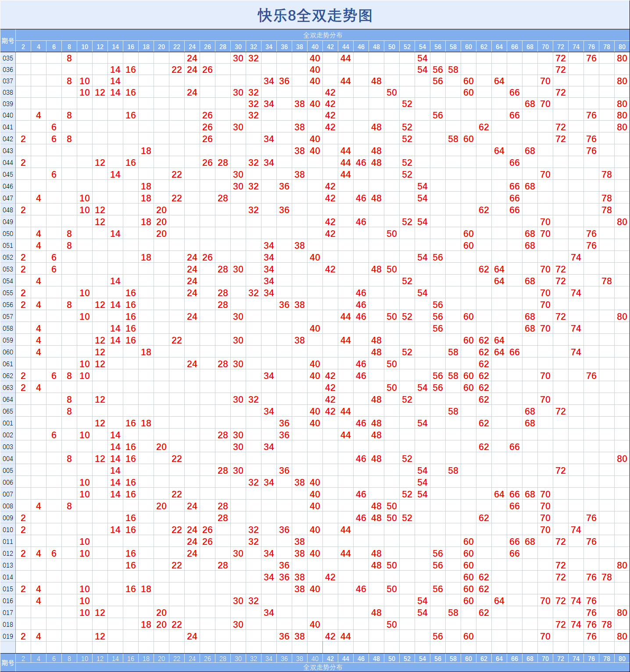This screenshot has width=630, height=672.
Task: Click number 6 in row 062
Action: tap(54, 375)
